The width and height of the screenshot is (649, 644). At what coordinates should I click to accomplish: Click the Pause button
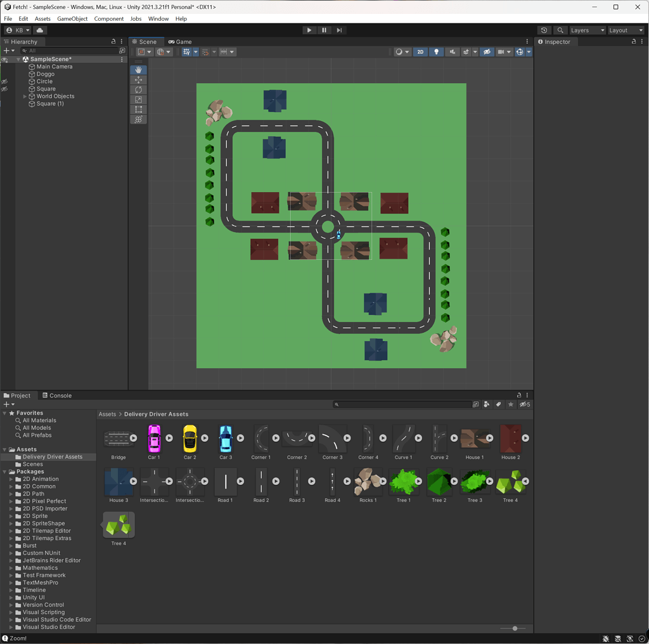[x=324, y=30]
